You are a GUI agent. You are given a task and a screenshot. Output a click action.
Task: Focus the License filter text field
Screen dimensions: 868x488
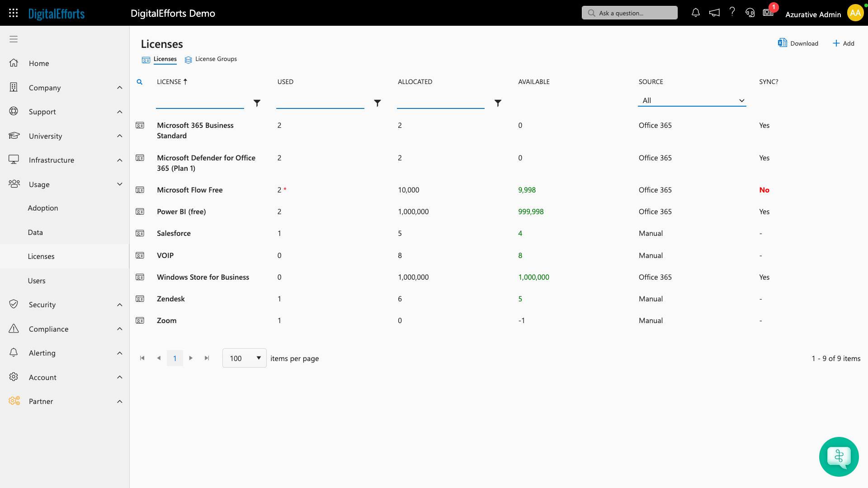tap(200, 103)
